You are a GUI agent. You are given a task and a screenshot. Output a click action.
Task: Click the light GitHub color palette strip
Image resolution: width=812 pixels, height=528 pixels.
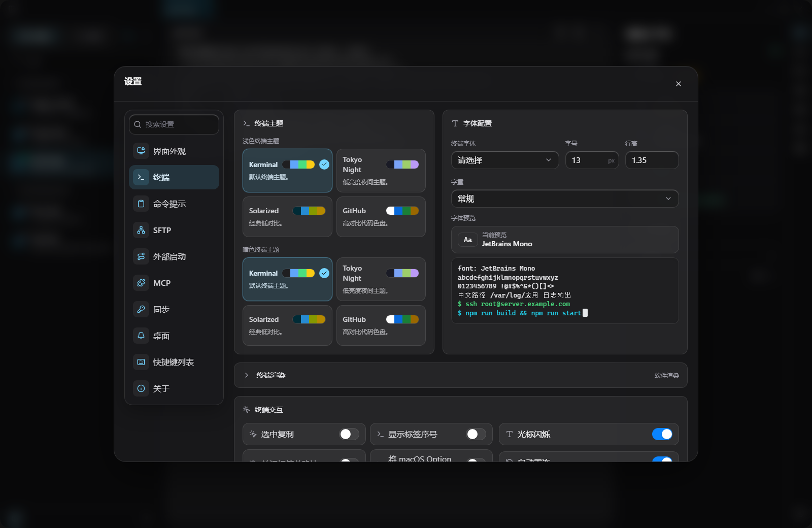coord(402,211)
